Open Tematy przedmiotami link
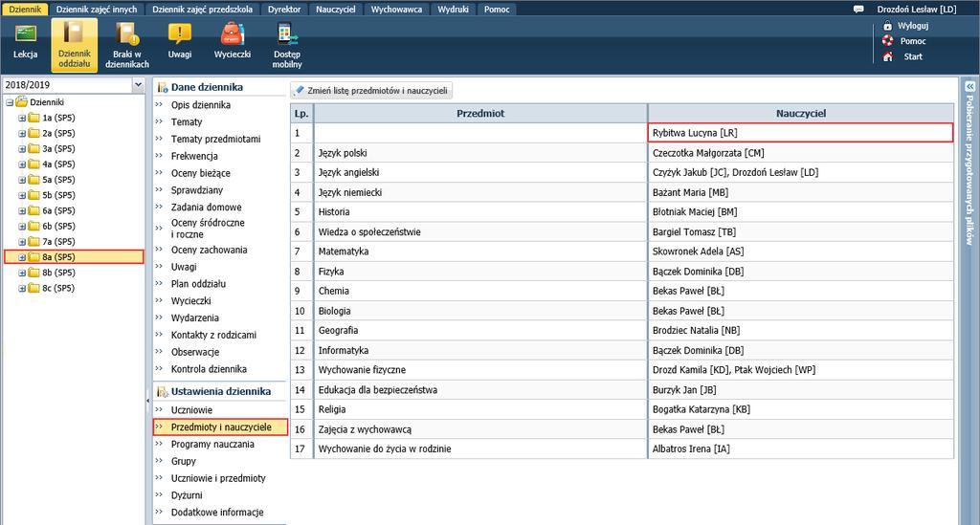 pos(215,139)
